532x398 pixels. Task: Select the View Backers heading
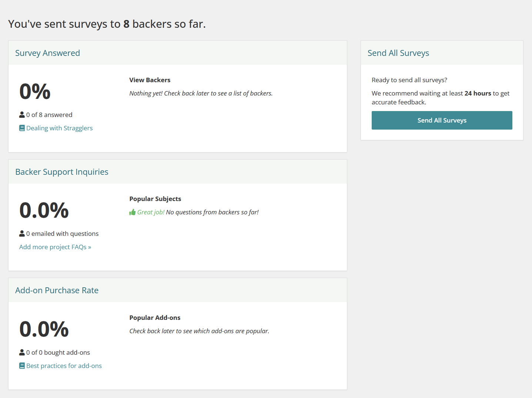150,80
